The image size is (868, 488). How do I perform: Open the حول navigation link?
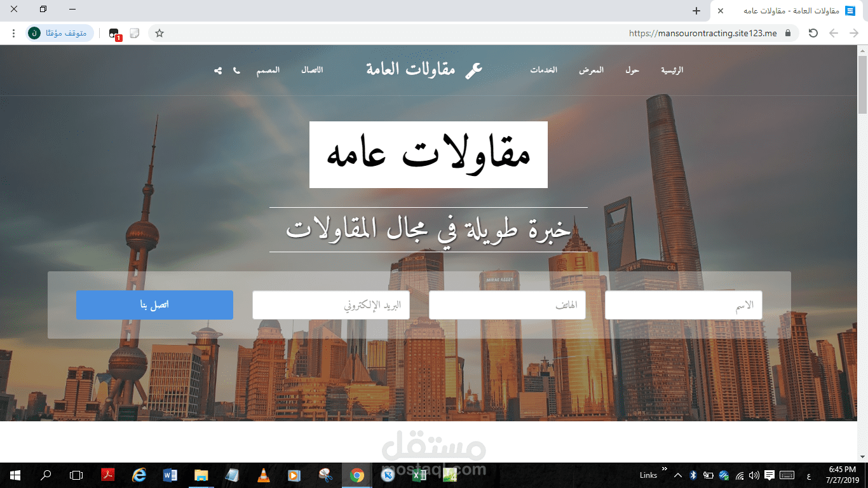632,70
